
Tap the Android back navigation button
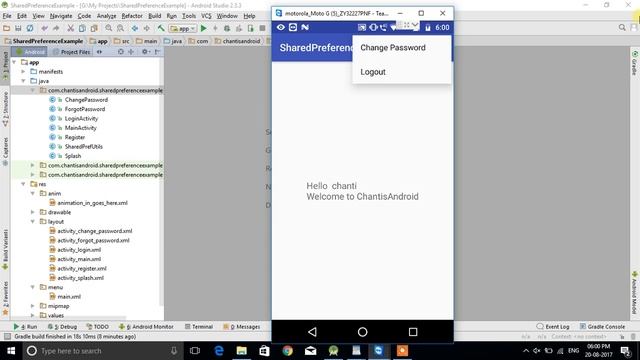pos(312,332)
